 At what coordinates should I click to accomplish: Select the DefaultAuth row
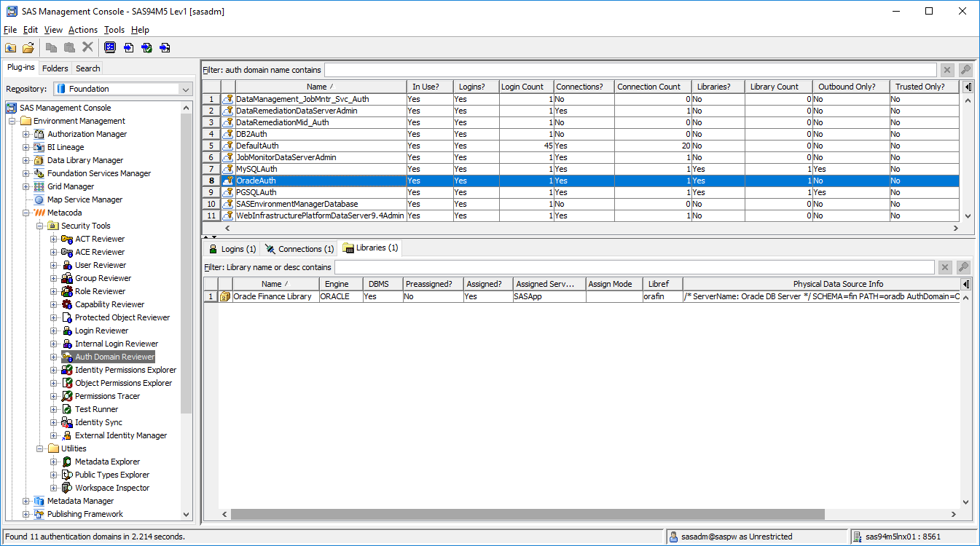coord(581,146)
